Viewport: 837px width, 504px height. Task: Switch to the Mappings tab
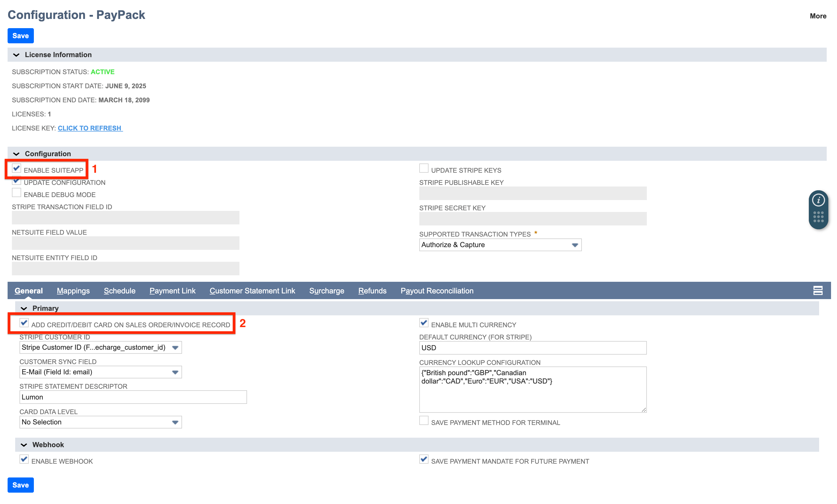[x=73, y=290]
